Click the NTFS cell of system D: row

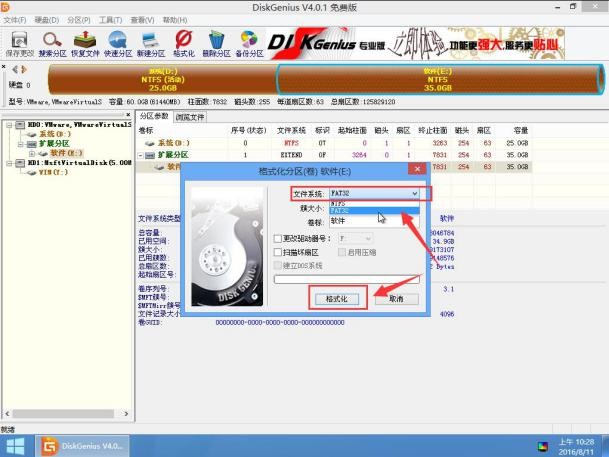pyautogui.click(x=291, y=143)
